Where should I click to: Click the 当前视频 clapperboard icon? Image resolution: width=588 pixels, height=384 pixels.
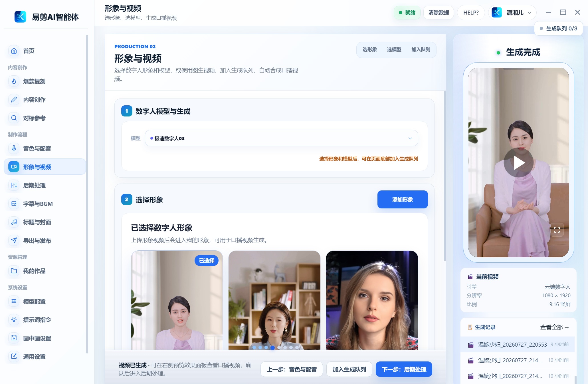click(x=470, y=277)
